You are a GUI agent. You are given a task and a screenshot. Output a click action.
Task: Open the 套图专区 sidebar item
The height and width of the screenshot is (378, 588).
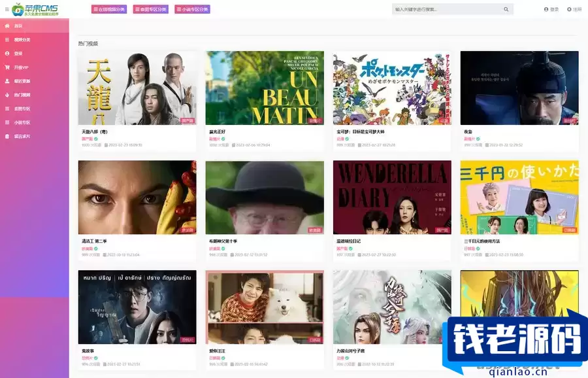coord(35,109)
